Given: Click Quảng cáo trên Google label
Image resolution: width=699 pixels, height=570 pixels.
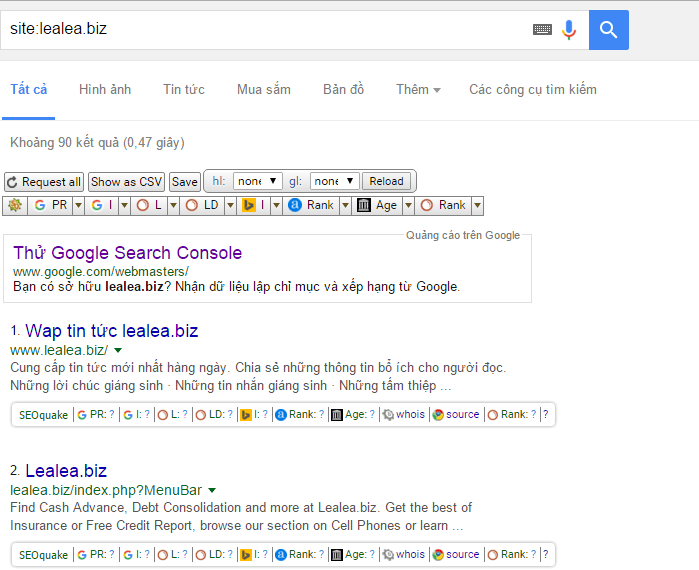Looking at the screenshot, I should click(x=463, y=235).
